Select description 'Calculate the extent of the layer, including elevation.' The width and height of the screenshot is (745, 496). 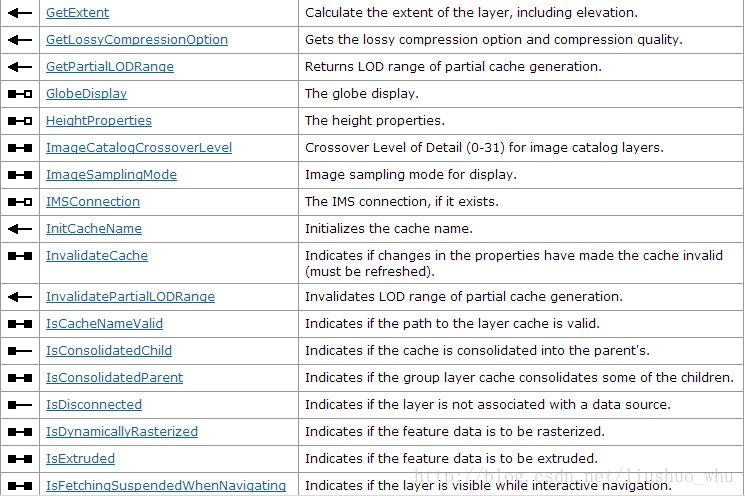tap(471, 13)
